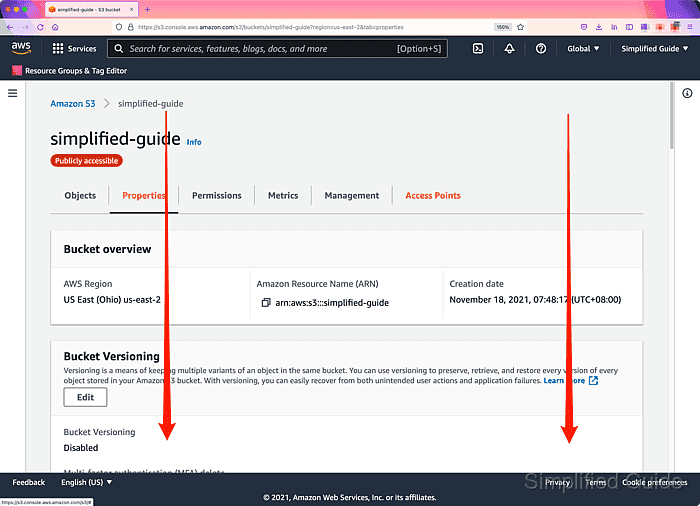Click the browser home icon
The image size is (700, 506).
tap(55, 27)
